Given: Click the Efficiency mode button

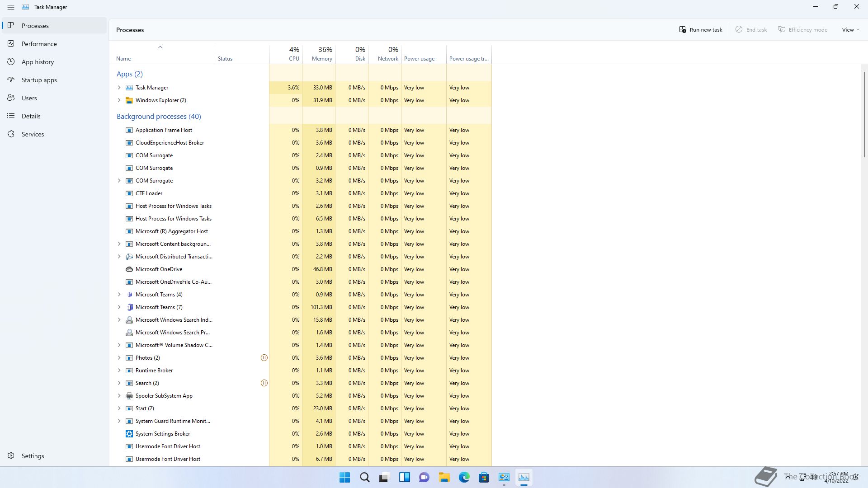Looking at the screenshot, I should (x=802, y=30).
